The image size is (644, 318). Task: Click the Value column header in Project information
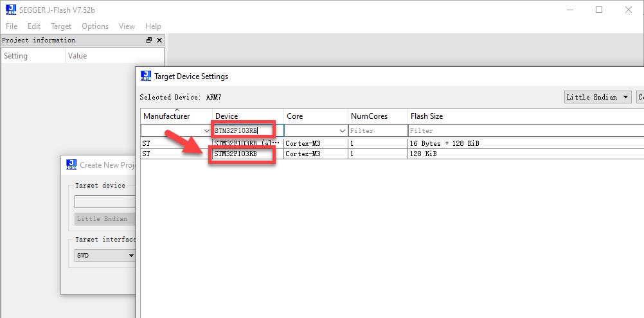(114, 56)
